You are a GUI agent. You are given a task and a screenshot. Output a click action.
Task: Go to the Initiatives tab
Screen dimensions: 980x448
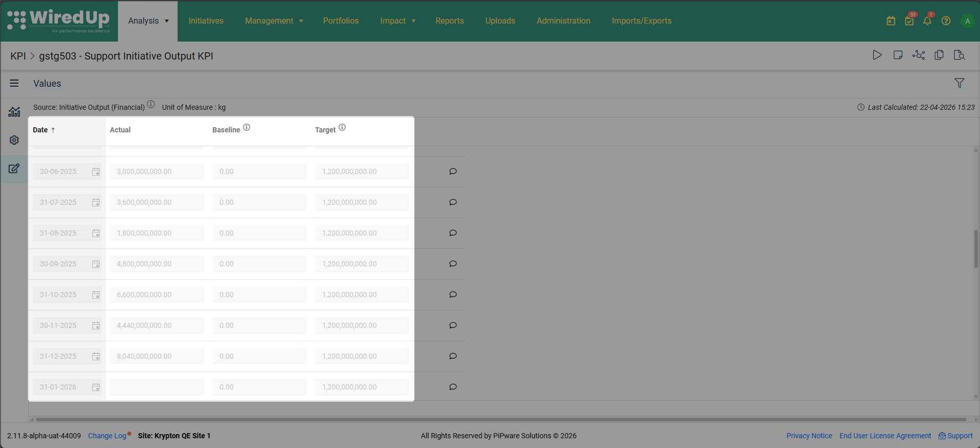(206, 21)
